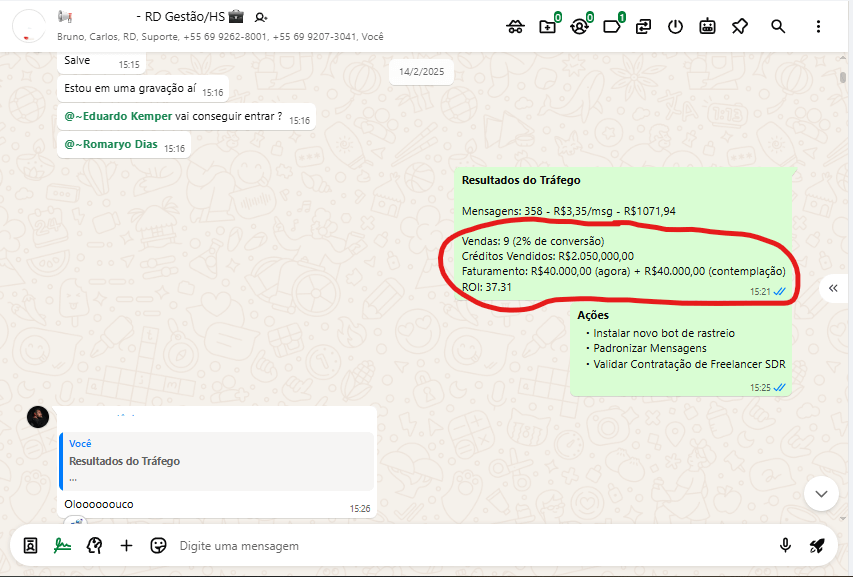Click the incognito glasses icon in header
The width and height of the screenshot is (853, 577).
point(516,27)
